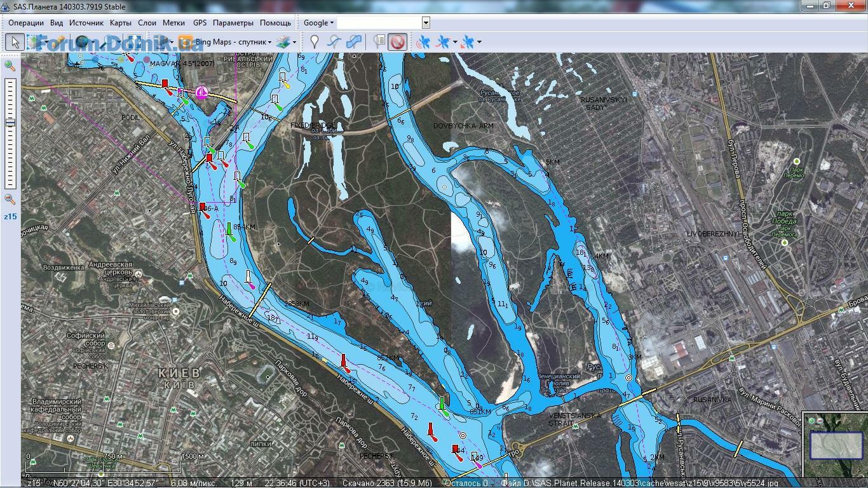Activate the rectangular selection tool

[x=34, y=42]
